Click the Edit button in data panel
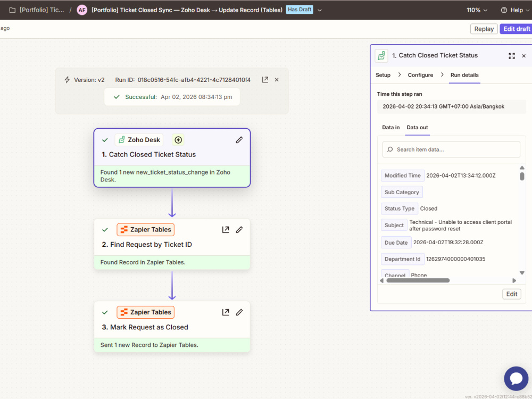The height and width of the screenshot is (399, 532). 512,294
